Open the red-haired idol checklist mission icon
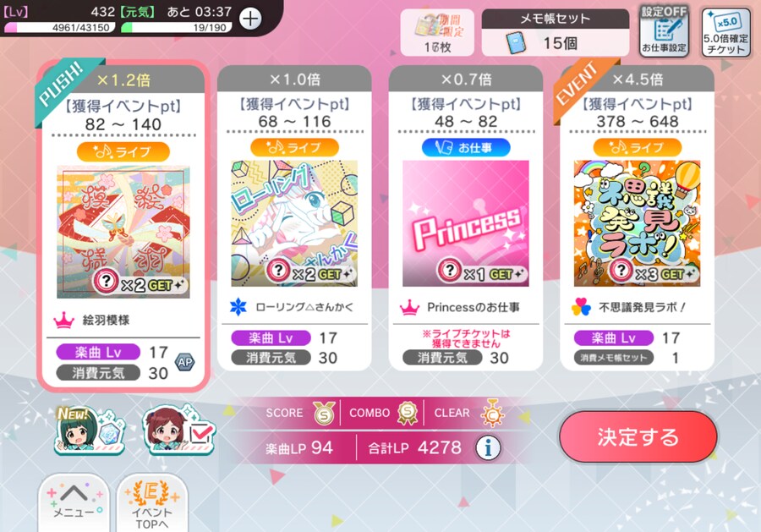The height and width of the screenshot is (532, 761). [179, 431]
